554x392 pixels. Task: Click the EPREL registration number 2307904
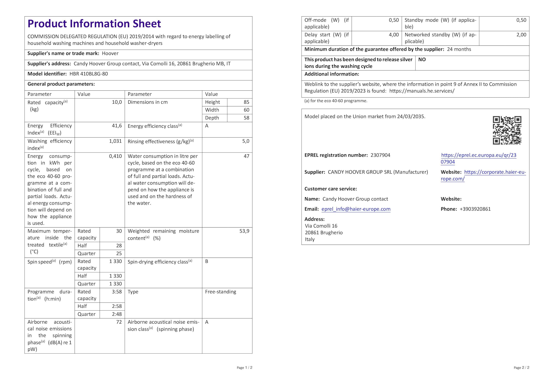click(380, 155)
